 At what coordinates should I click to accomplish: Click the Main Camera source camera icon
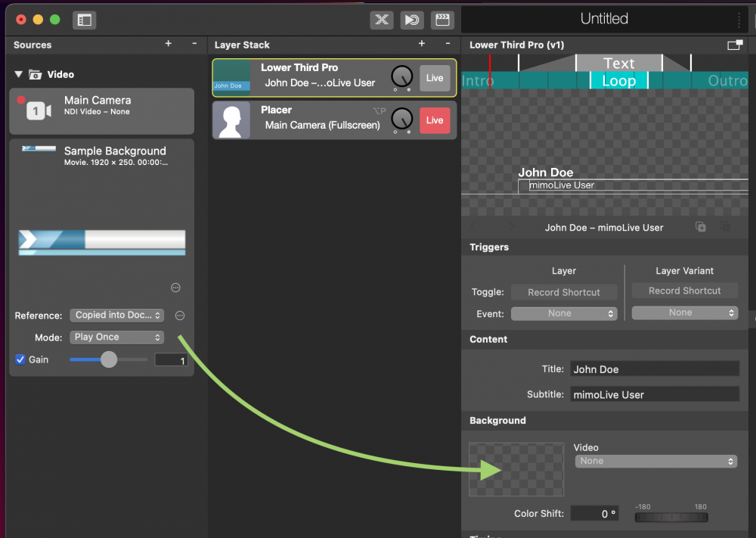click(x=39, y=111)
